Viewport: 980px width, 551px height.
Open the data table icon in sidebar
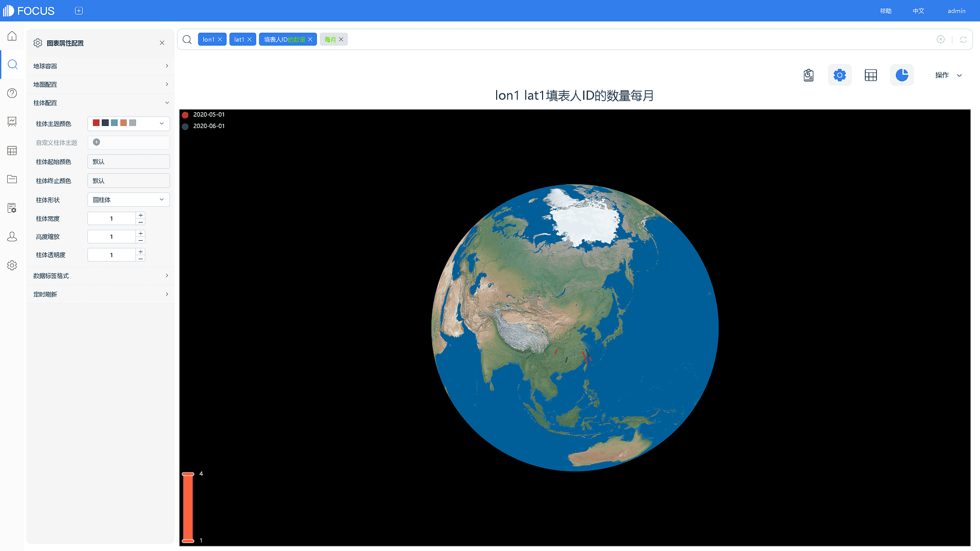coord(12,151)
